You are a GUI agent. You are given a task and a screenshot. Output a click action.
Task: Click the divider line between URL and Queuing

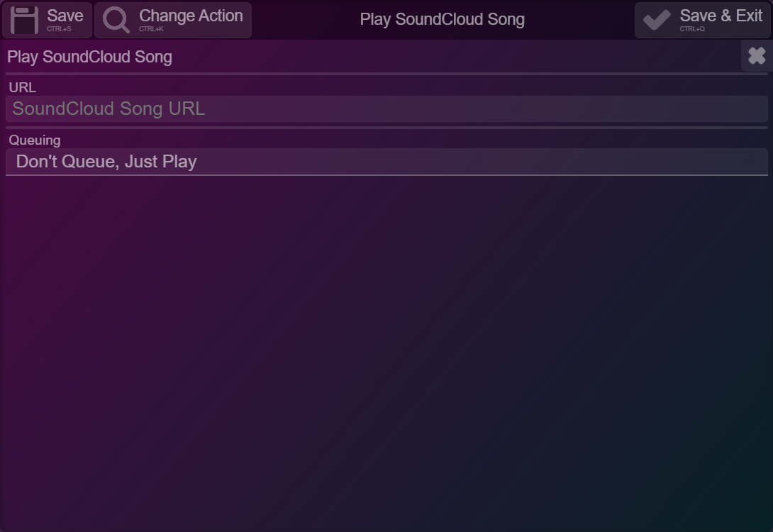point(386,128)
